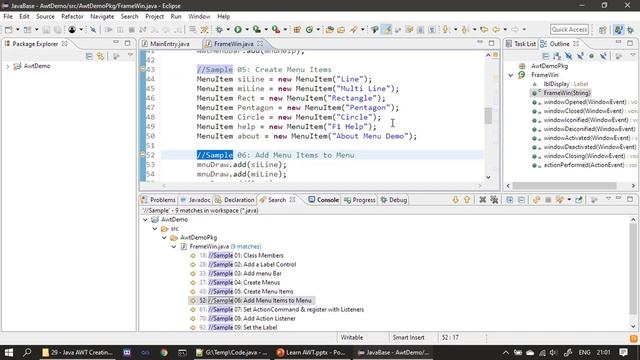This screenshot has width=640, height=360.
Task: Click Collapse All in Search view
Action: pyautogui.click(x=521, y=200)
